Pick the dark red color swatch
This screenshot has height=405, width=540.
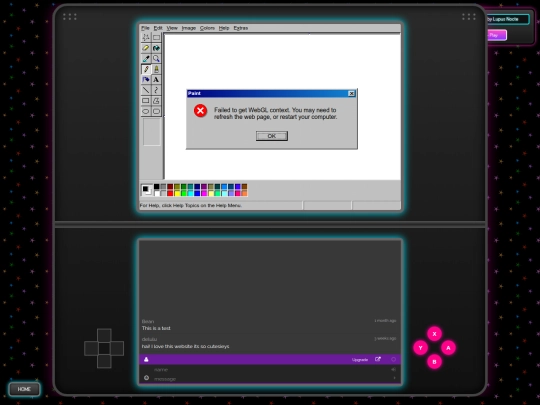coord(170,187)
